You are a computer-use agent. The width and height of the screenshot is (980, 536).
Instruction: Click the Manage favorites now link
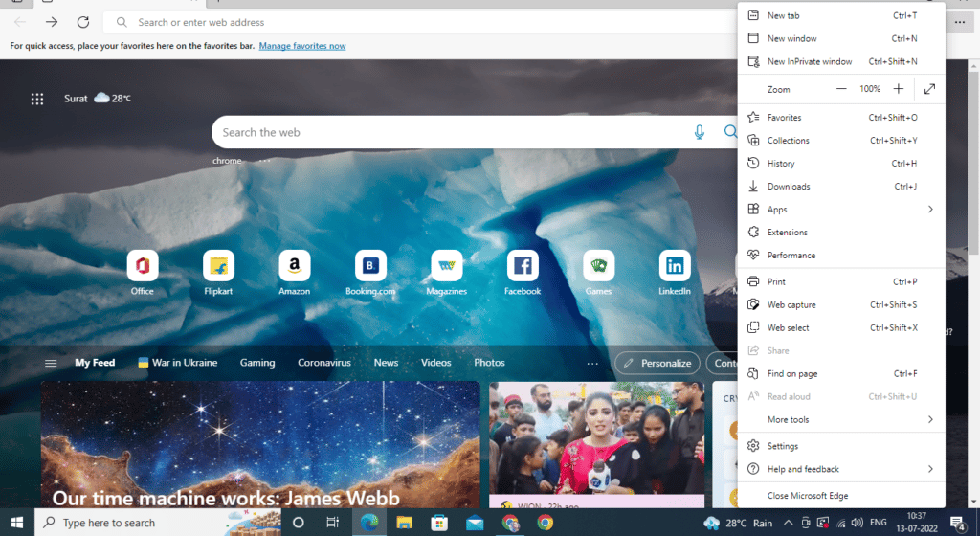click(302, 46)
